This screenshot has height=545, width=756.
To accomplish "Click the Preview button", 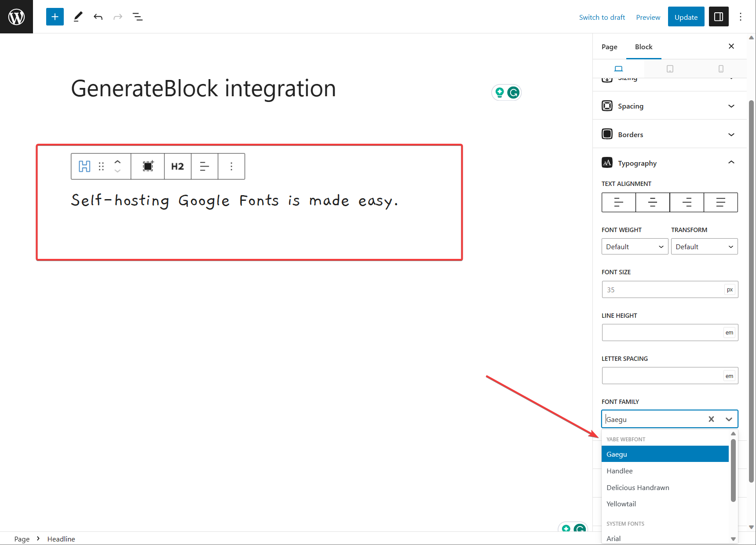I will pyautogui.click(x=648, y=17).
